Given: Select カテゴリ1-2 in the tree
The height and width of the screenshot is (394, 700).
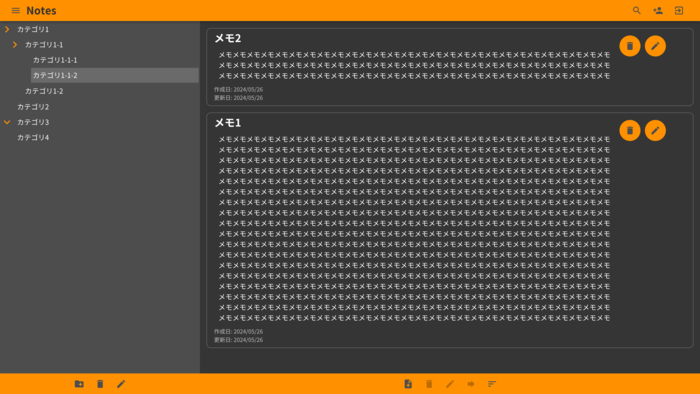Looking at the screenshot, I should (x=44, y=91).
